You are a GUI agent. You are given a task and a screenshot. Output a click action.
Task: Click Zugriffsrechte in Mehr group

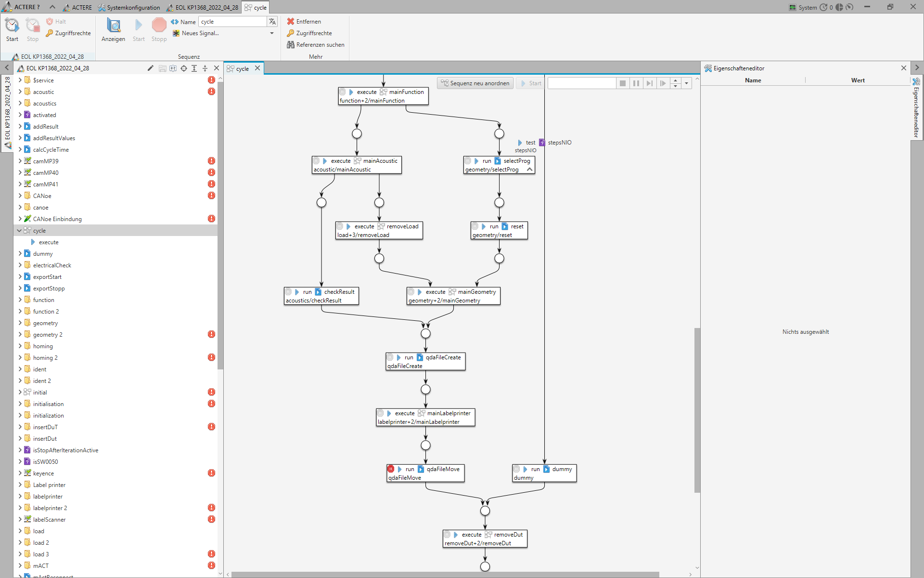pyautogui.click(x=309, y=33)
